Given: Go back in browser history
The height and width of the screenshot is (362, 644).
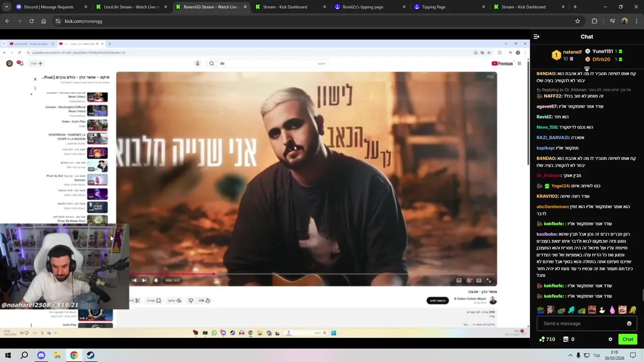Looking at the screenshot, I should (7, 21).
